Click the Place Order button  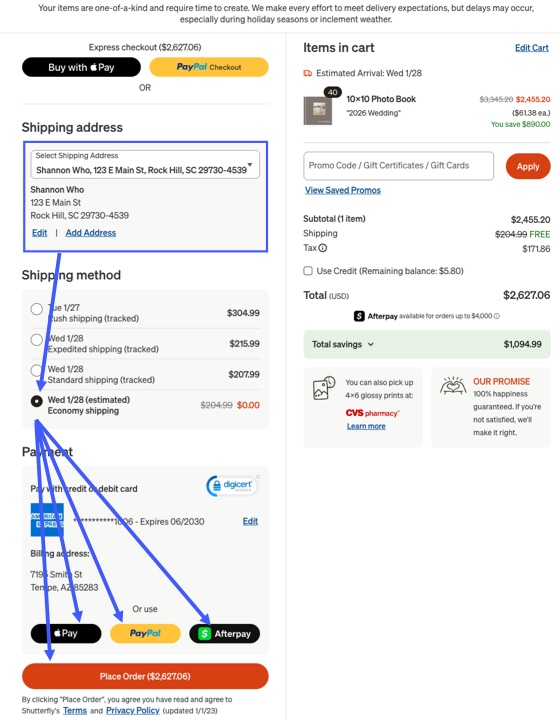pos(145,676)
